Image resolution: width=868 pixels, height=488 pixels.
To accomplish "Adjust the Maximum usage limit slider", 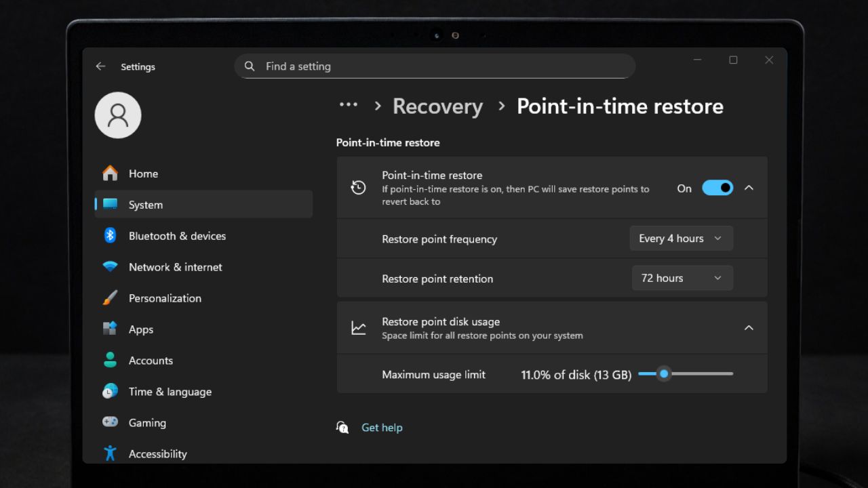I will click(x=663, y=373).
